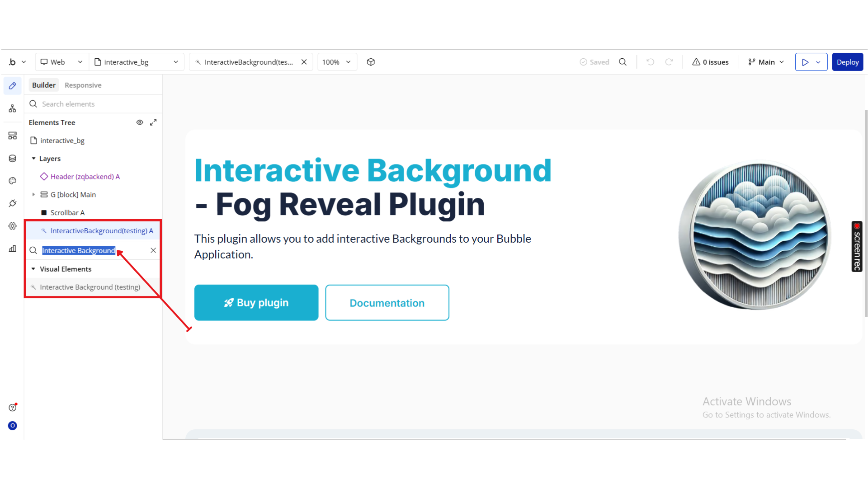This screenshot has height=488, width=868.
Task: Click the 3D cube icon in toolbar
Action: [371, 62]
